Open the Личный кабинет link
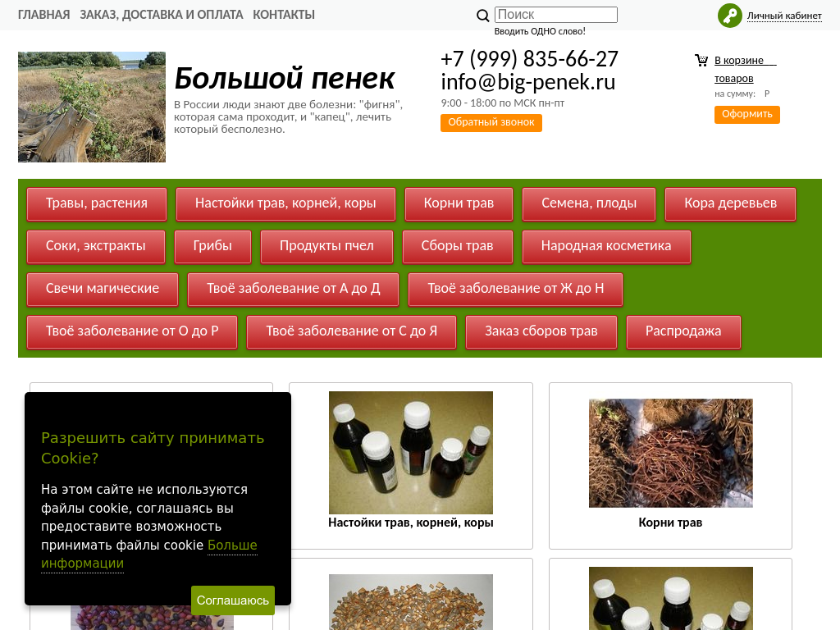This screenshot has width=840, height=630. 783,16
